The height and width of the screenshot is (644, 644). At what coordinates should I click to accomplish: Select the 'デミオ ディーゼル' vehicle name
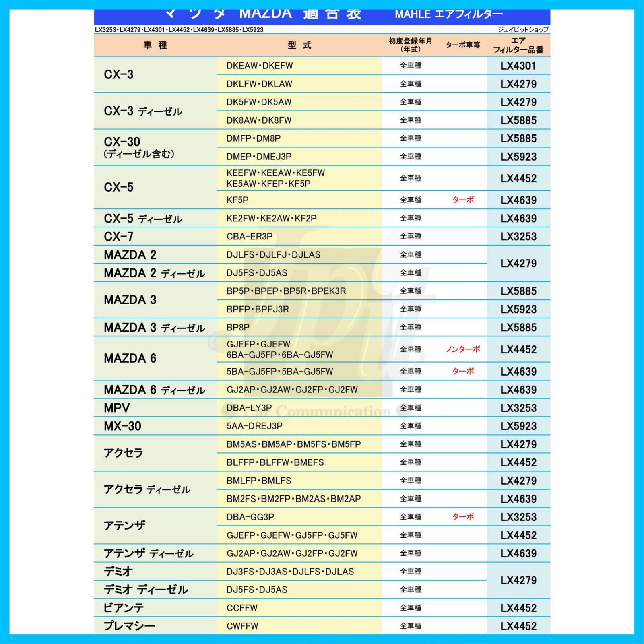coord(146,590)
